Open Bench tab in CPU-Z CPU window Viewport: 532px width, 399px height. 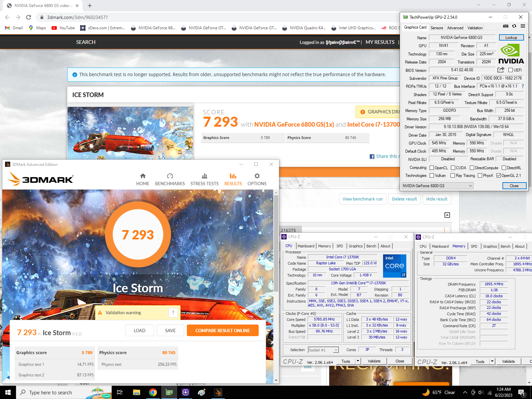click(371, 246)
